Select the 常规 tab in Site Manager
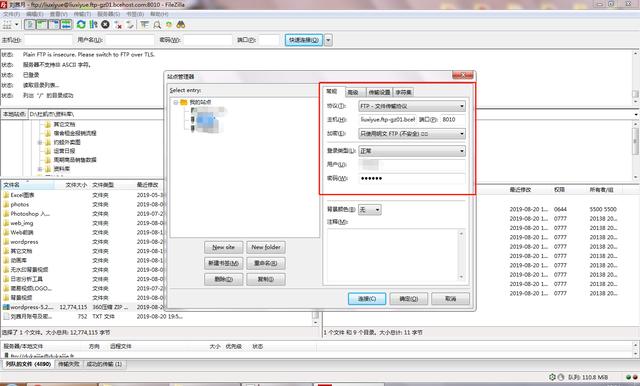 pos(334,91)
